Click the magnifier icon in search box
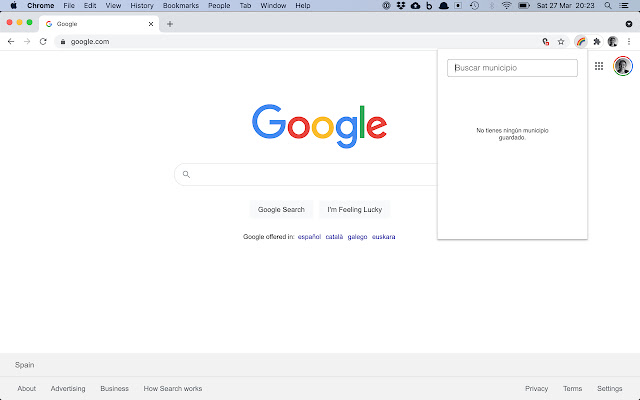The width and height of the screenshot is (640, 400). pyautogui.click(x=187, y=174)
